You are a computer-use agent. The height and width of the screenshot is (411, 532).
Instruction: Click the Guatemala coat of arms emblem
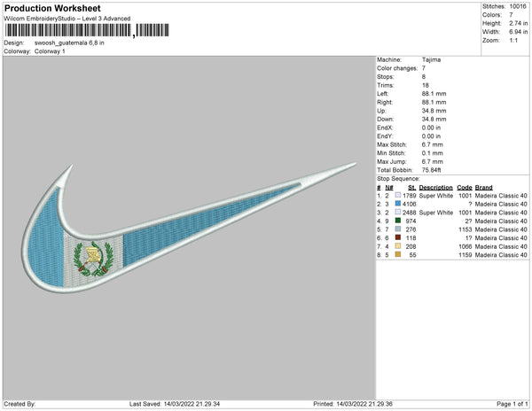click(93, 259)
